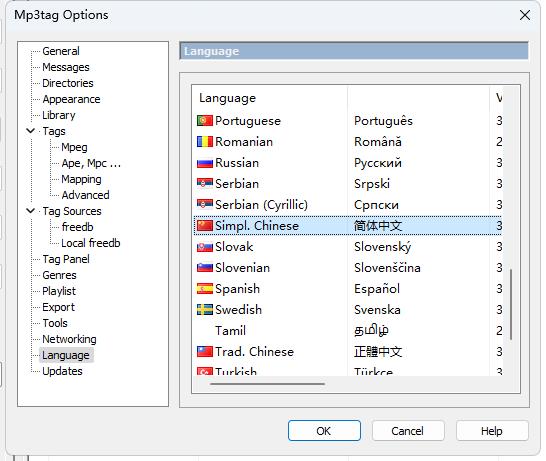Open the Mpeg tag settings
This screenshot has width=546, height=461.
(74, 147)
